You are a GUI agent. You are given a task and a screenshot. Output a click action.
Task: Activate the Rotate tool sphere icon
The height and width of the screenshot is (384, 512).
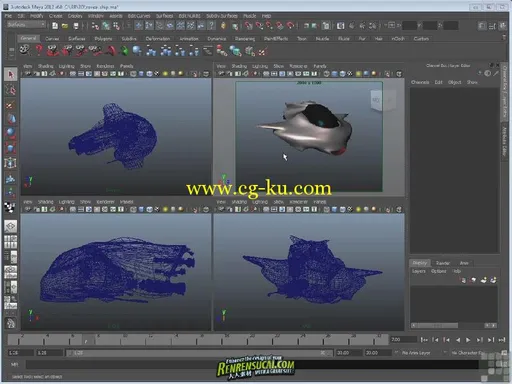coord(11,133)
